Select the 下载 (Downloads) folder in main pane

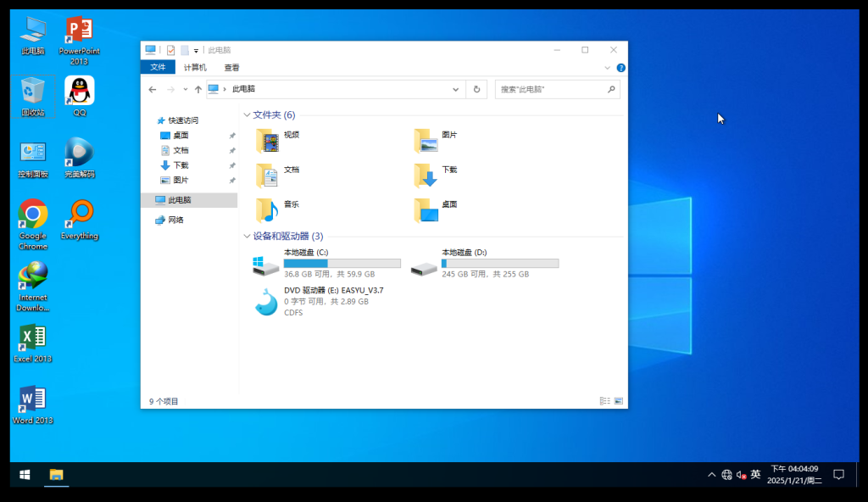[x=426, y=176]
